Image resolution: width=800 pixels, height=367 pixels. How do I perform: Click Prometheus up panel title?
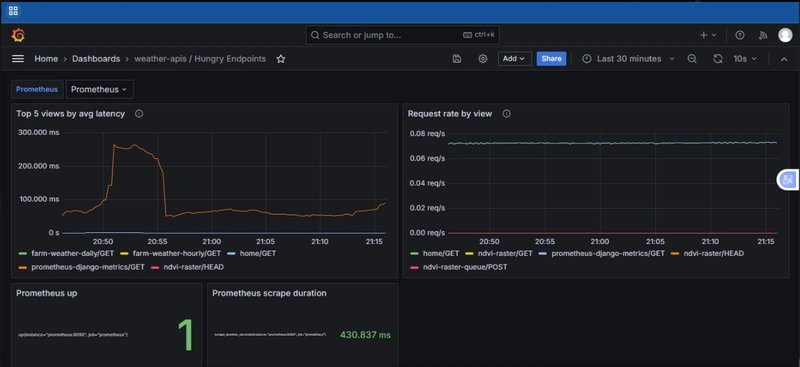pos(47,293)
